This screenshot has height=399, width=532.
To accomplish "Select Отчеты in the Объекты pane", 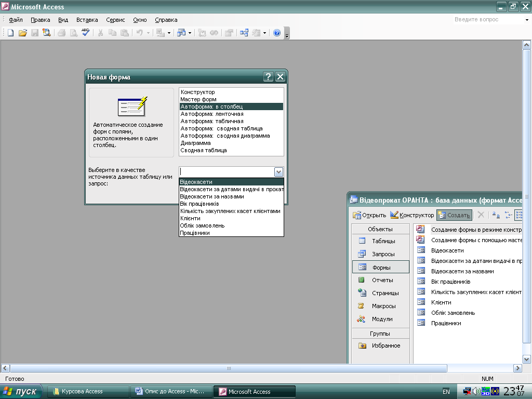I will coord(380,280).
